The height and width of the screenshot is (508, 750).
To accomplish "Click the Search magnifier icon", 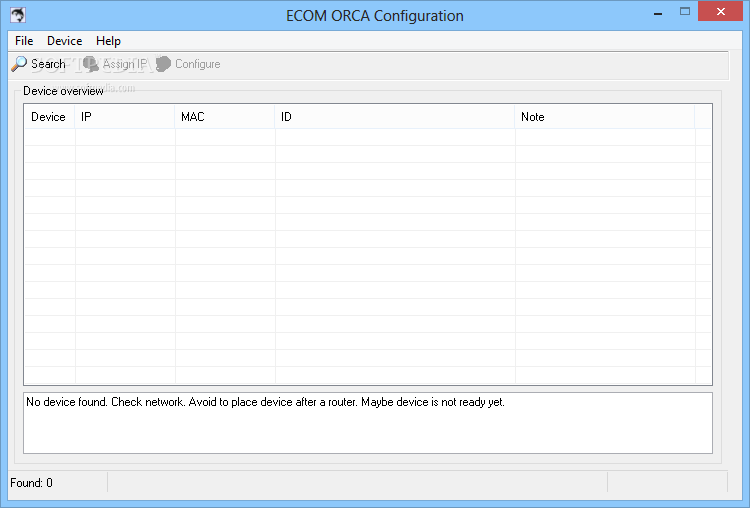I will pyautogui.click(x=19, y=64).
